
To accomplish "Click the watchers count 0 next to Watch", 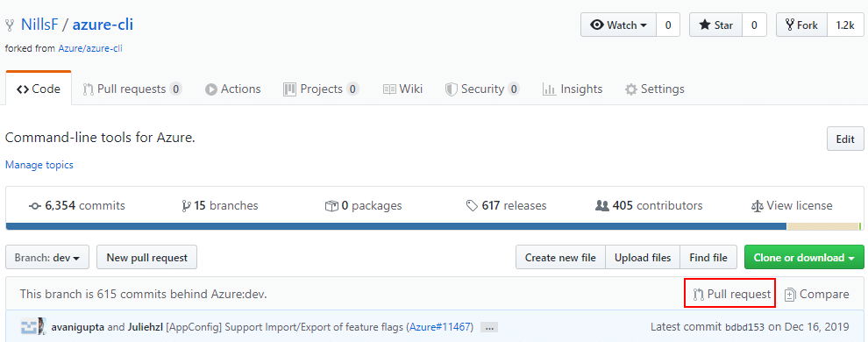I will coord(668,25).
